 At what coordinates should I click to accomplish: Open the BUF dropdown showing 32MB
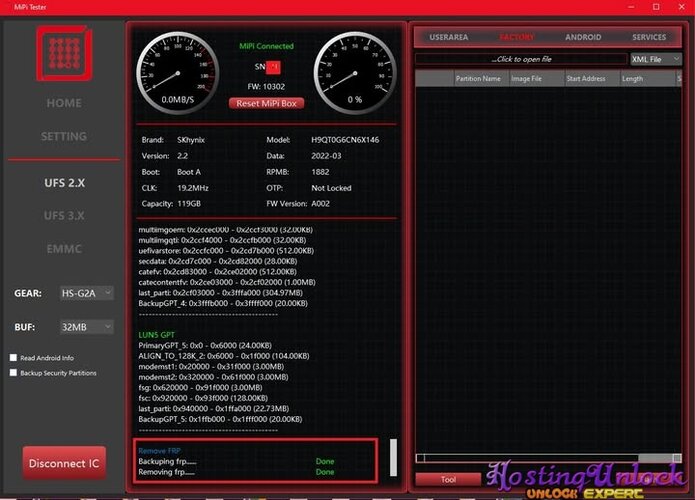click(x=86, y=327)
